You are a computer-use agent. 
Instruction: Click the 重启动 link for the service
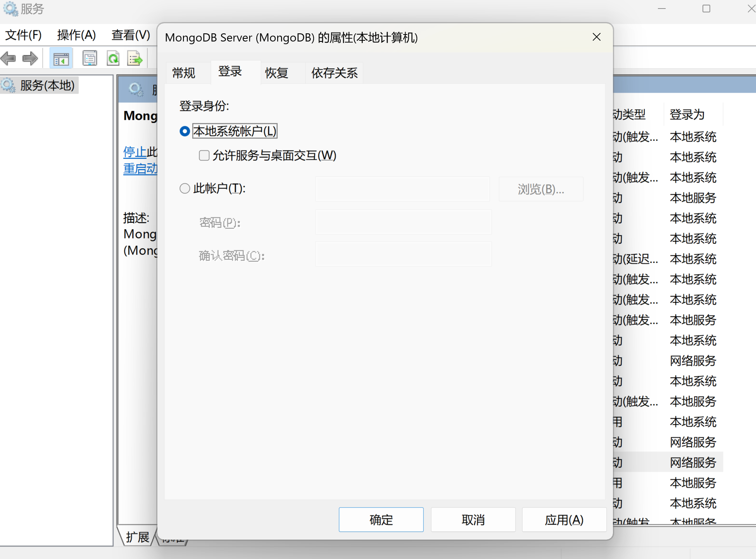tap(140, 169)
